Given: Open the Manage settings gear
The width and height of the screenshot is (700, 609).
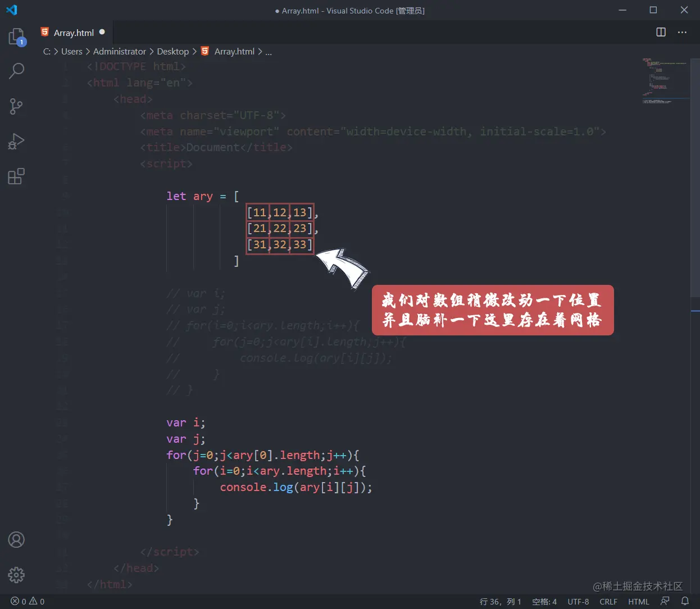Looking at the screenshot, I should point(16,575).
